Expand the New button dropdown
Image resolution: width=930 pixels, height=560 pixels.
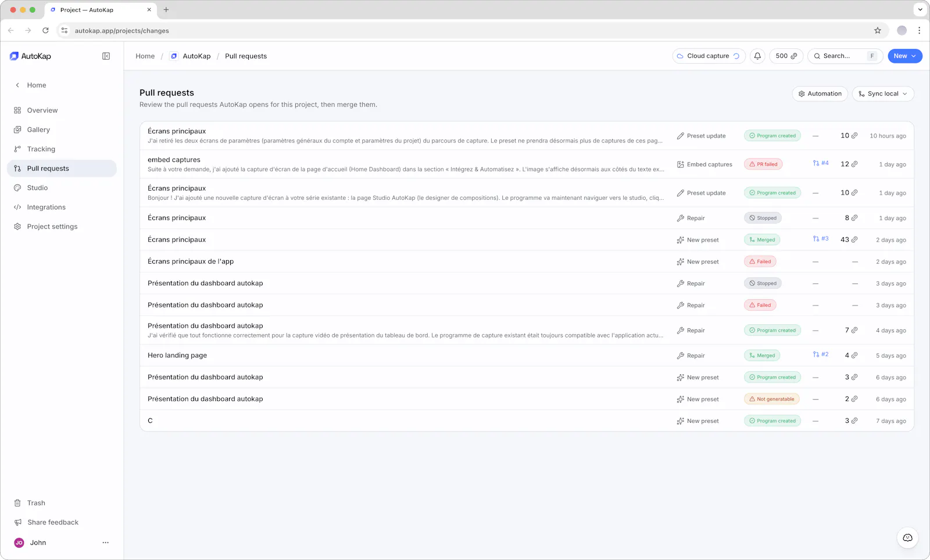click(x=905, y=56)
